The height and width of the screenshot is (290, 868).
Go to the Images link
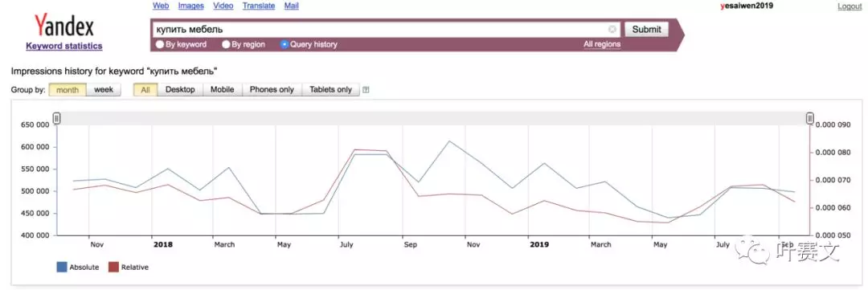pos(191,6)
